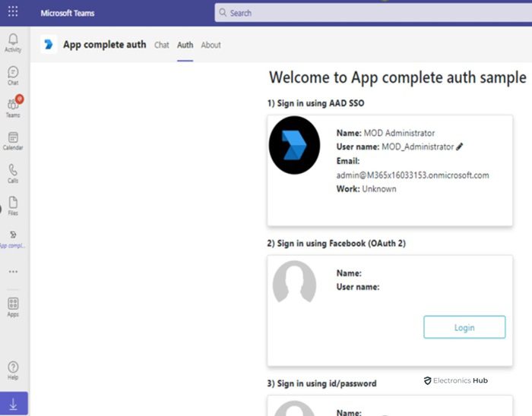Switch to the Chat tab
This screenshot has height=416, width=532.
[161, 45]
